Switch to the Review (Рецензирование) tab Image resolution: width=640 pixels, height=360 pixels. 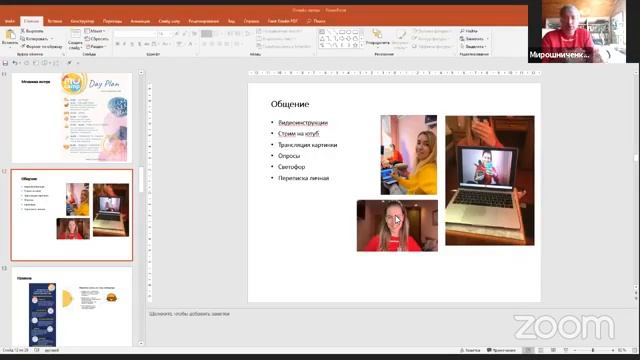[204, 21]
